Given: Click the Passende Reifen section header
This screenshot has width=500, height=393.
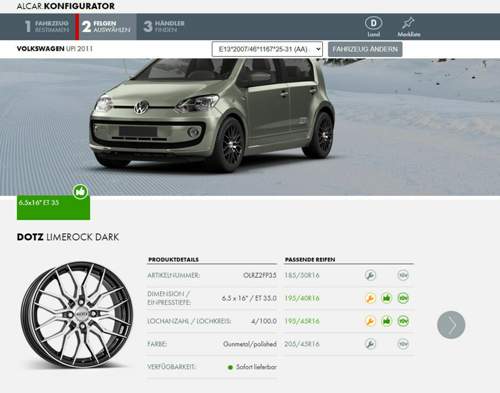Looking at the screenshot, I should click(310, 259).
